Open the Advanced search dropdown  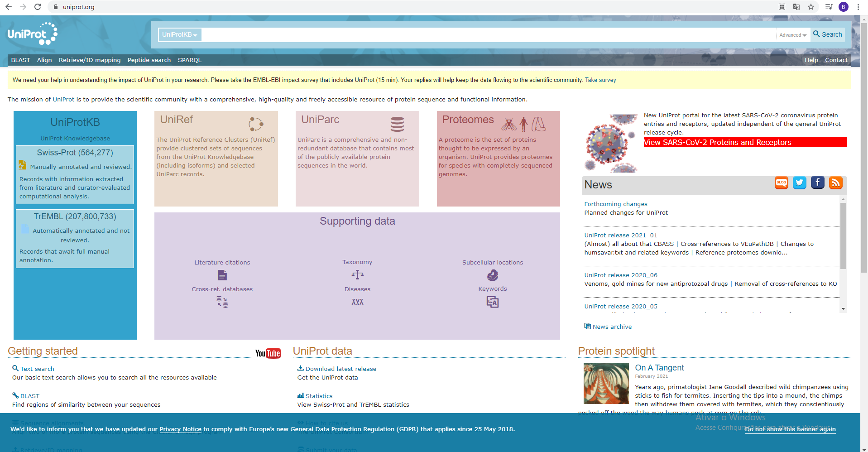click(x=792, y=35)
